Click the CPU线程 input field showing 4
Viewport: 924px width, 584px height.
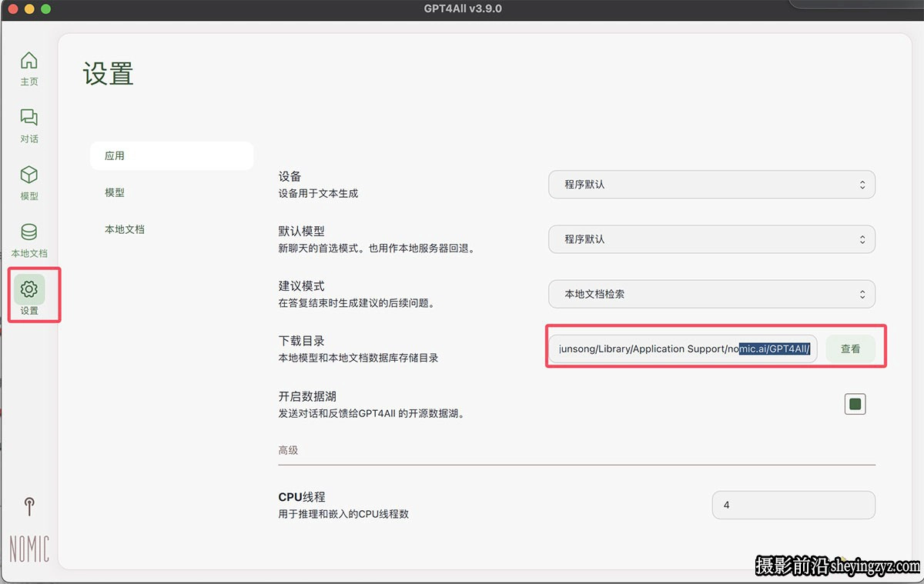point(794,506)
